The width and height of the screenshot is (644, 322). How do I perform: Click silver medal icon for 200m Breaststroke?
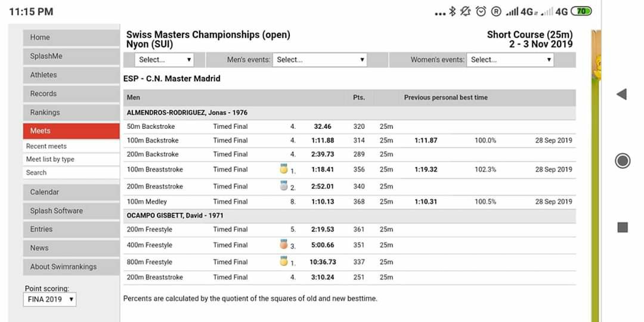click(x=284, y=186)
